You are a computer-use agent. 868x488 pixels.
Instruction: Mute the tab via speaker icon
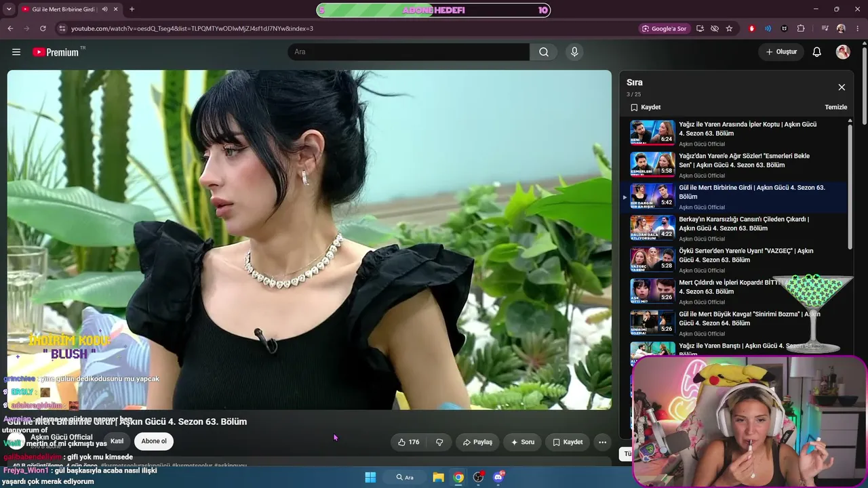pos(104,9)
